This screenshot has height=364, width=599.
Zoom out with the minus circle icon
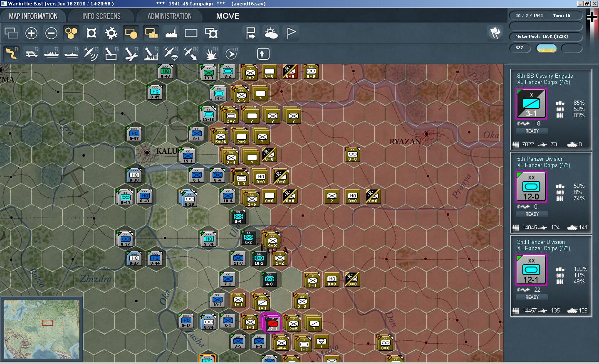(x=51, y=33)
